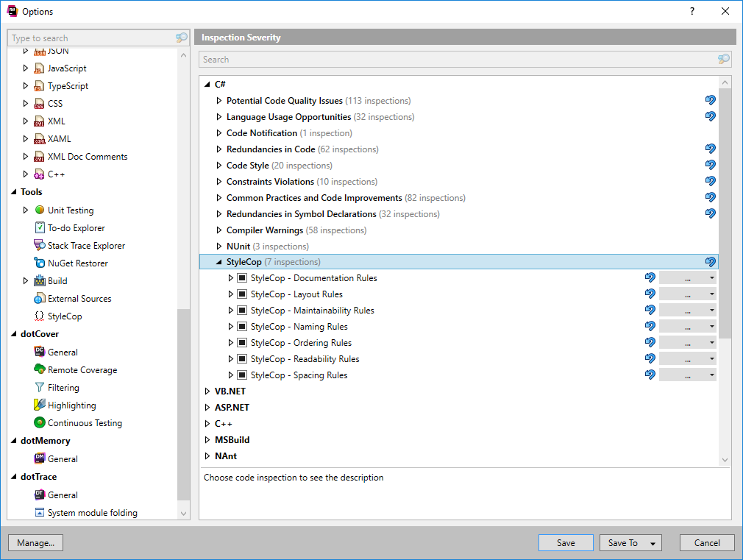Select System module folding under dotTrace
Screen dimensions: 743x560
click(93, 513)
